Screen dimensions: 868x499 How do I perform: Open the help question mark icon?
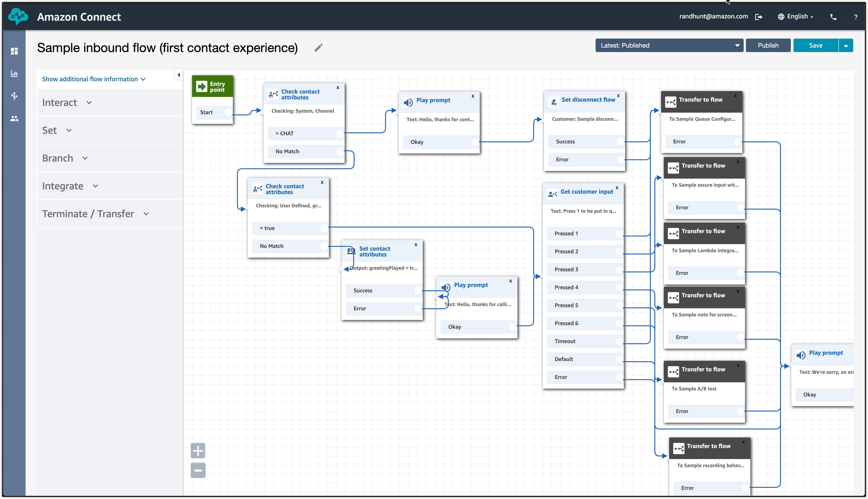pyautogui.click(x=856, y=17)
